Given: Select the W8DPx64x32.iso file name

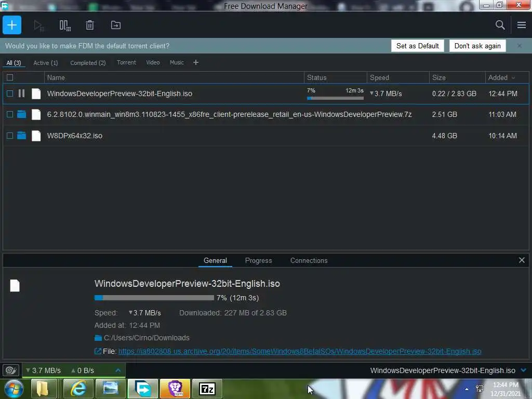Looking at the screenshot, I should 75,136.
